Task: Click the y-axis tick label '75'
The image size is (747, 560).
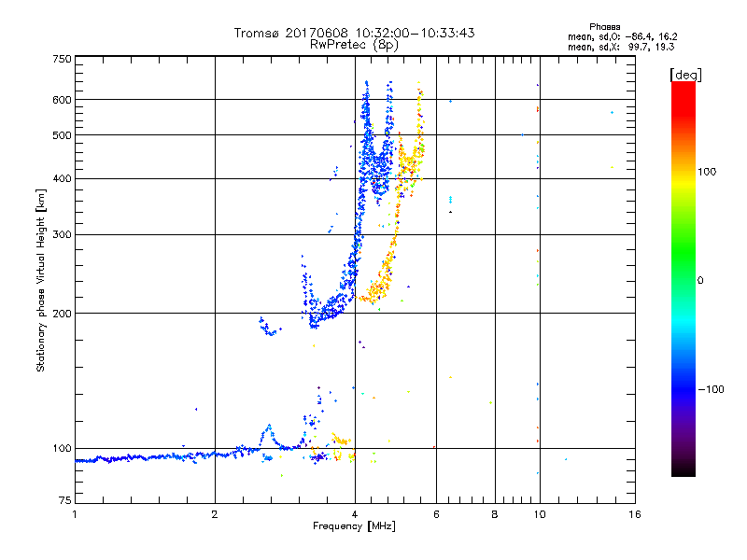Action: pyautogui.click(x=65, y=500)
